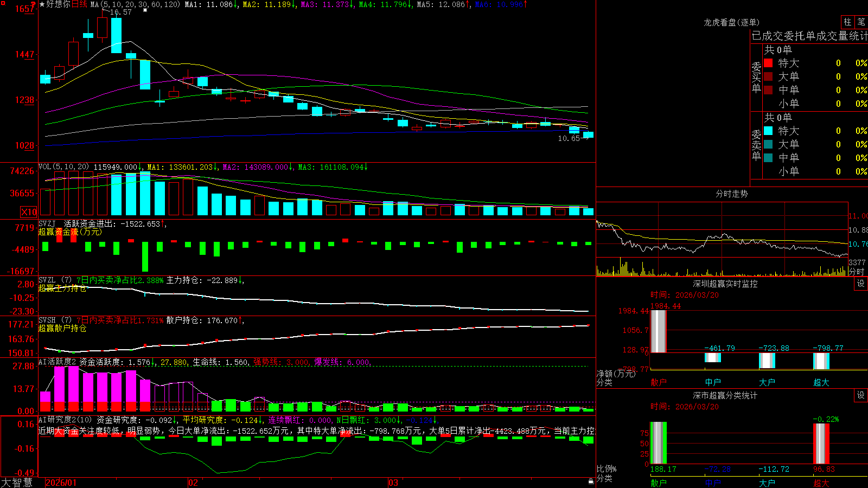Click the red 特大 buy-order color swatch

coord(768,63)
